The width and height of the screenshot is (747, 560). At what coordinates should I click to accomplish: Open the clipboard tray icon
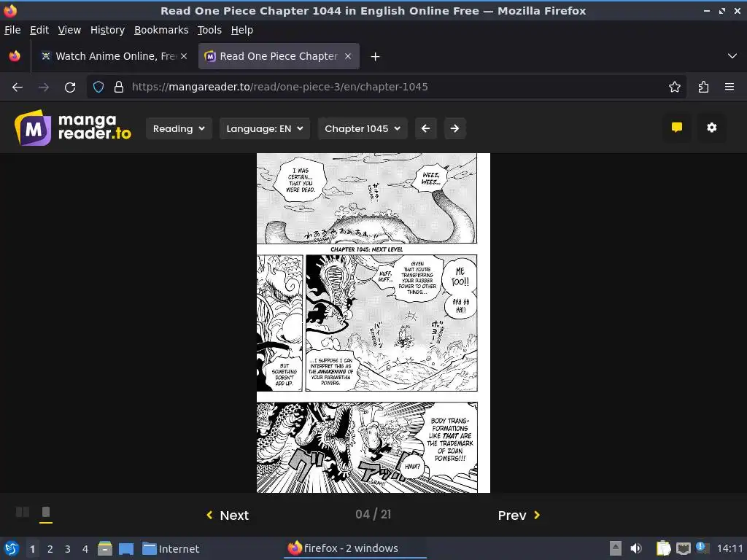(663, 548)
